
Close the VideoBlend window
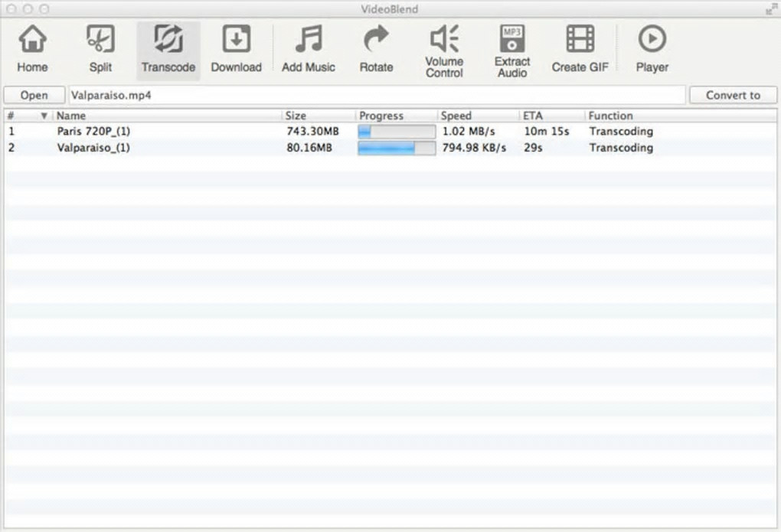coord(12,9)
